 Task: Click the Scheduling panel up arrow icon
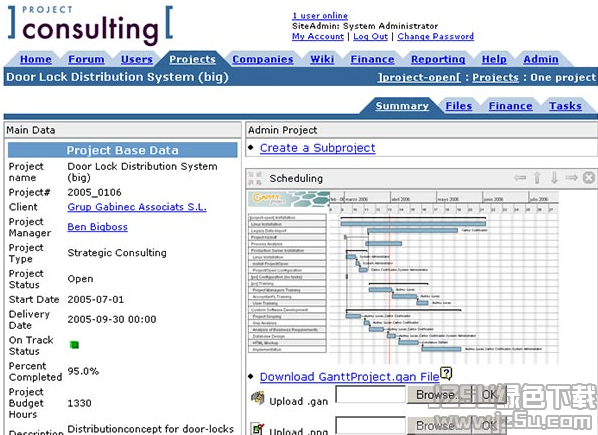click(537, 178)
